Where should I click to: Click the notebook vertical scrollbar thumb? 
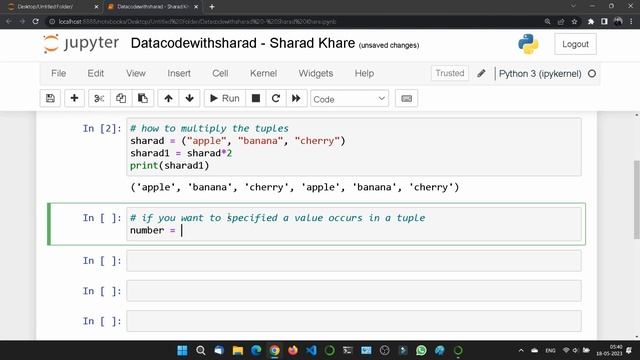click(x=636, y=200)
